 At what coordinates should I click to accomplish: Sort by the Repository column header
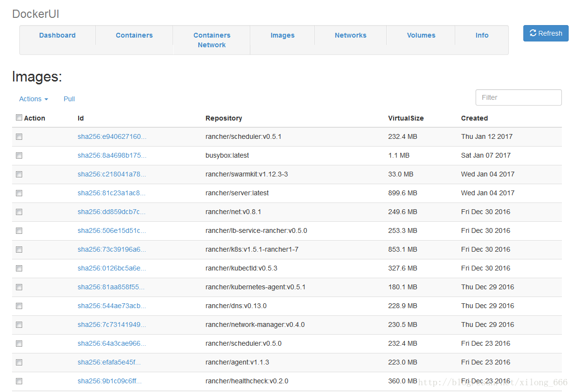coord(224,118)
